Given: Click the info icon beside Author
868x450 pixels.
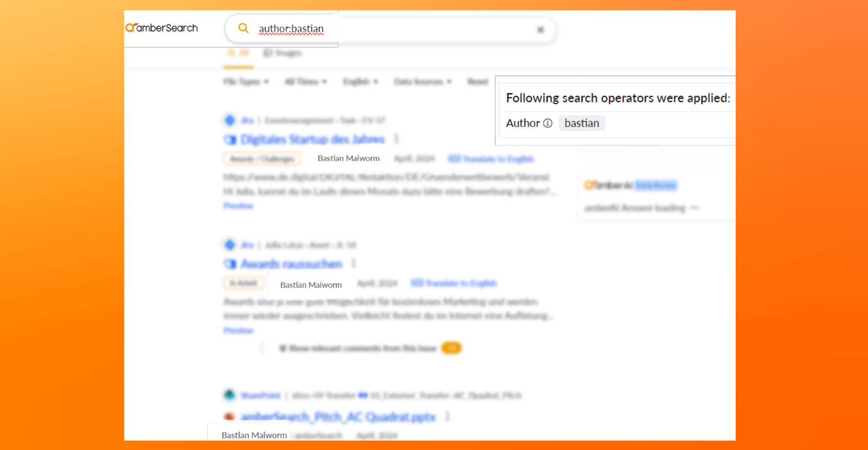Looking at the screenshot, I should coord(548,124).
